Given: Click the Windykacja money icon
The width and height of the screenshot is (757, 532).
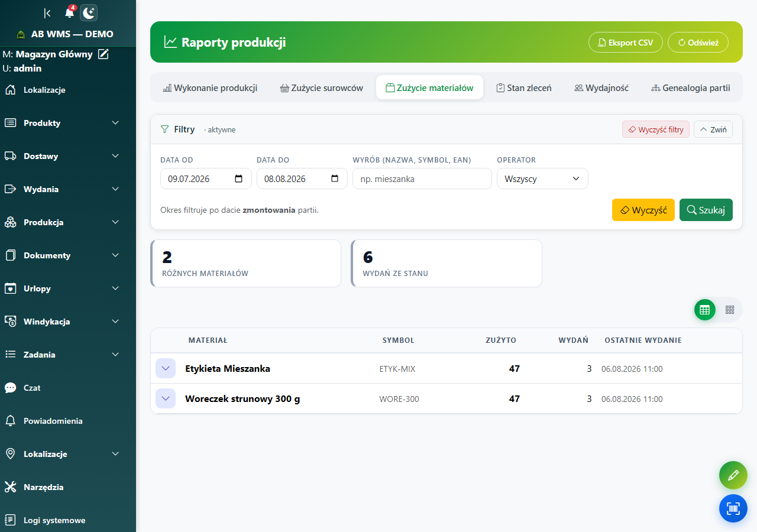Looking at the screenshot, I should click(10, 322).
